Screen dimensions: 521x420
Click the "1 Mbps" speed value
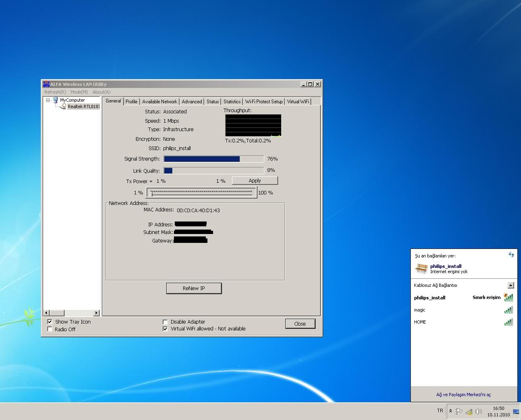click(x=171, y=121)
